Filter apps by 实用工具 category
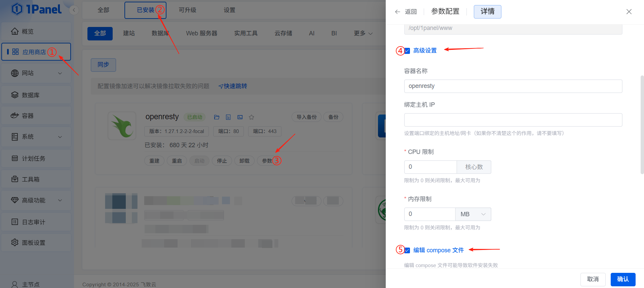The height and width of the screenshot is (288, 644). pyautogui.click(x=246, y=33)
